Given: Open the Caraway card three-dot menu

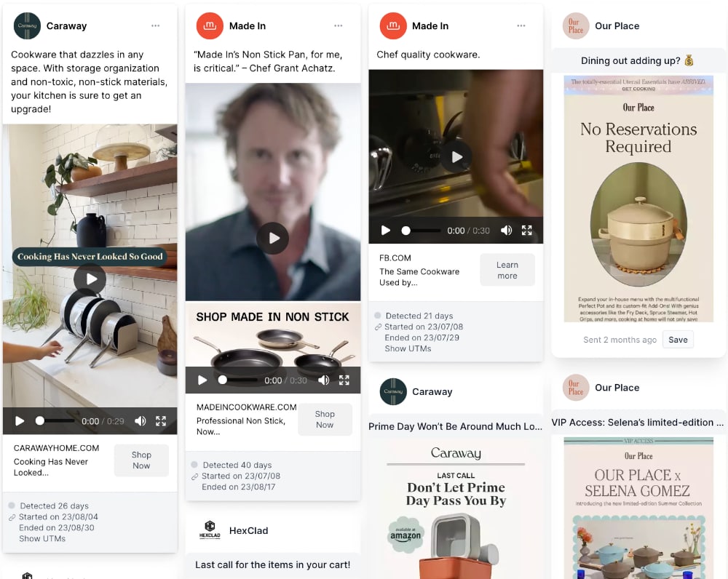Looking at the screenshot, I should pos(156,25).
